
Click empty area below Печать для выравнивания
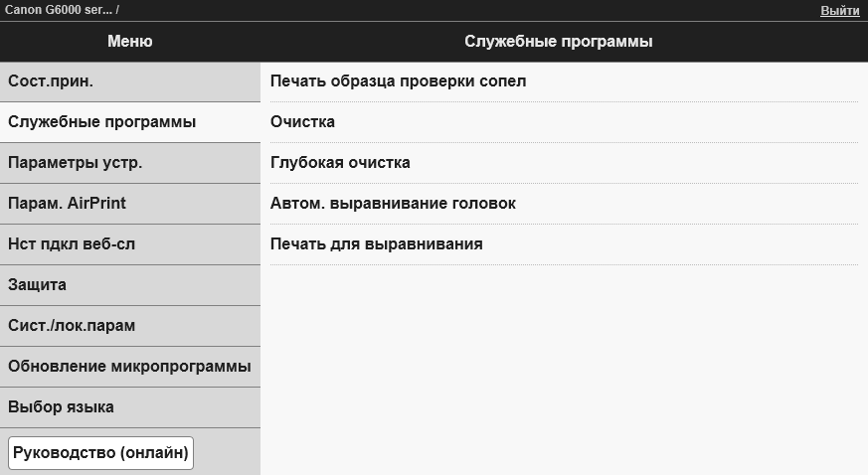[564, 368]
